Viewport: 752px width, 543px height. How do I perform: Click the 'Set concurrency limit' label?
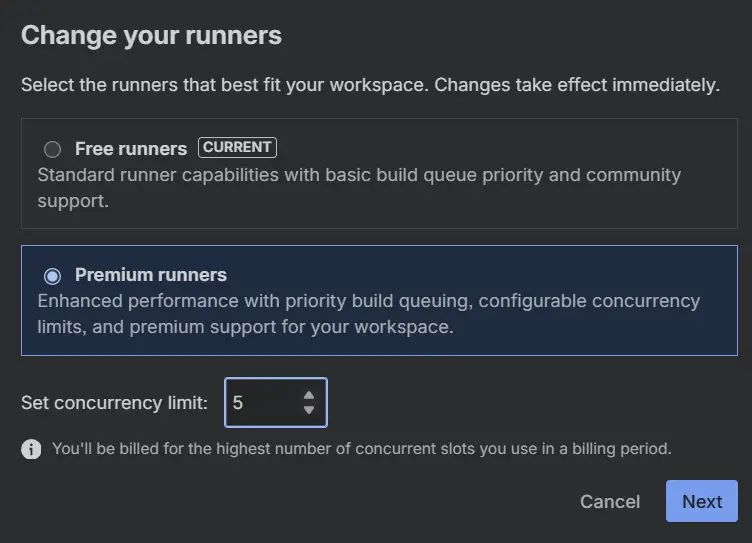click(x=114, y=403)
